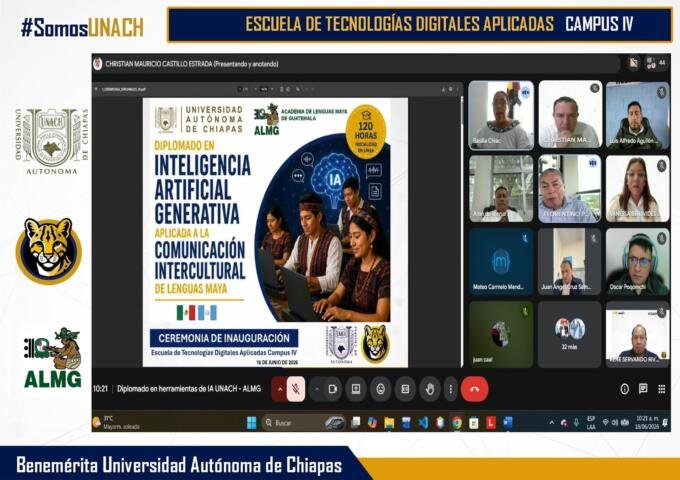Screen dimensions: 680x480
Task: Click the taskbar Buscar search box
Action: point(304,423)
